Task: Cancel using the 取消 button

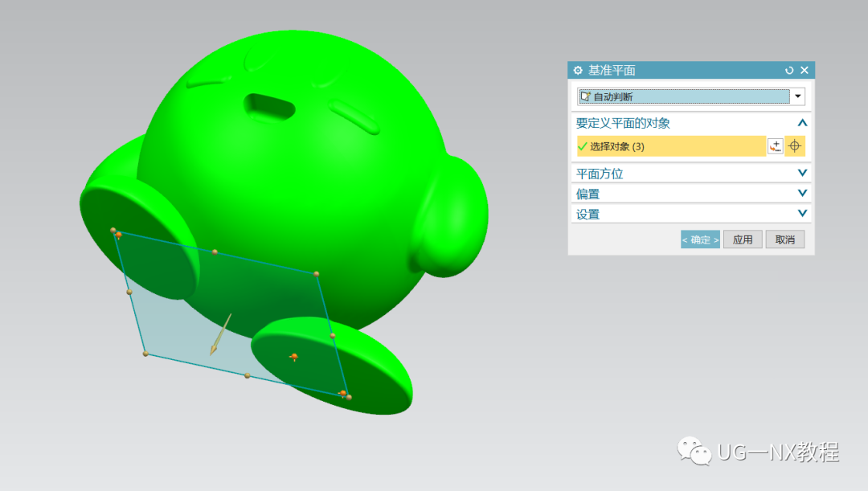Action: coord(785,239)
